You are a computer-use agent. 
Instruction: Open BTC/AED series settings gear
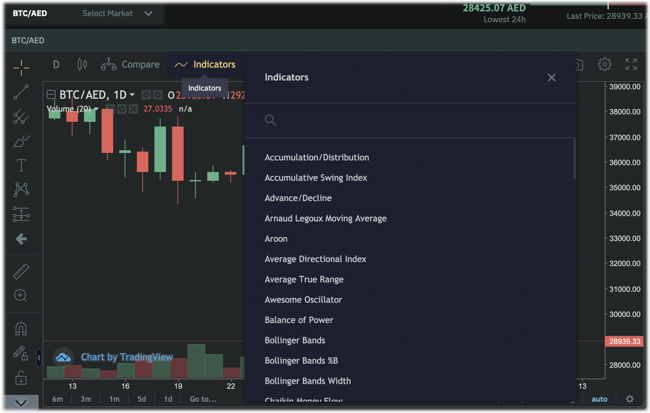pos(158,95)
